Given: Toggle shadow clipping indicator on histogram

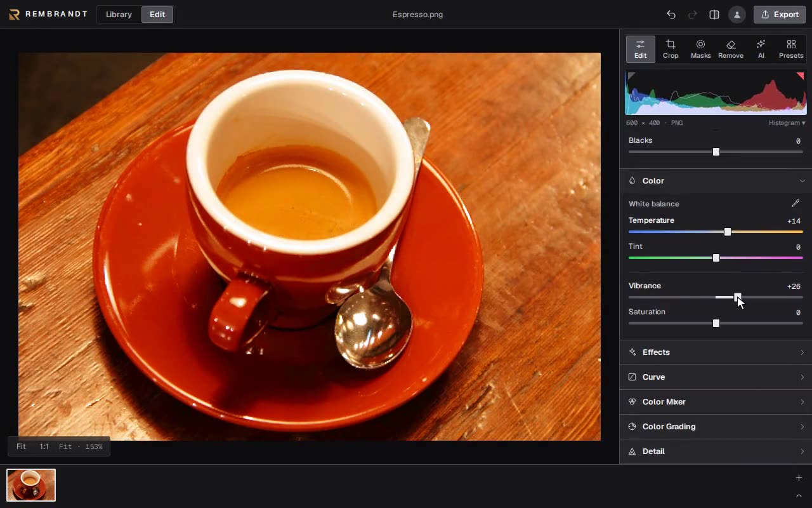Looking at the screenshot, I should [x=631, y=76].
